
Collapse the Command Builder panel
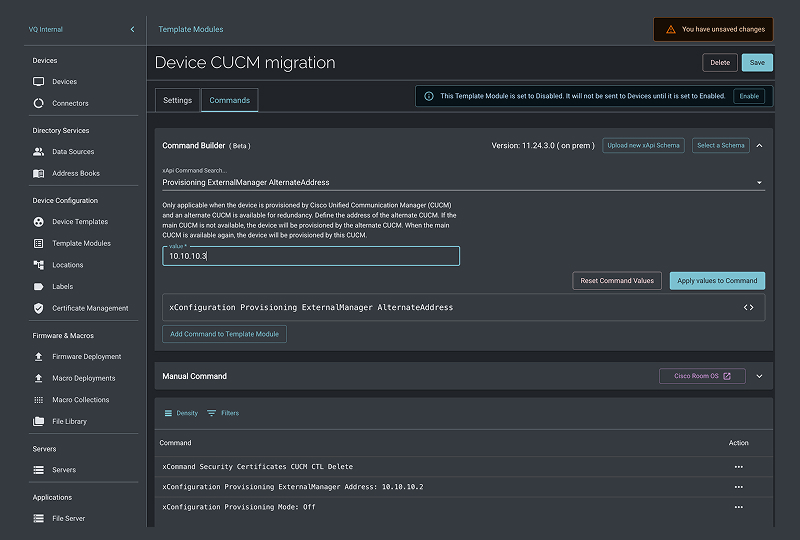tap(759, 146)
